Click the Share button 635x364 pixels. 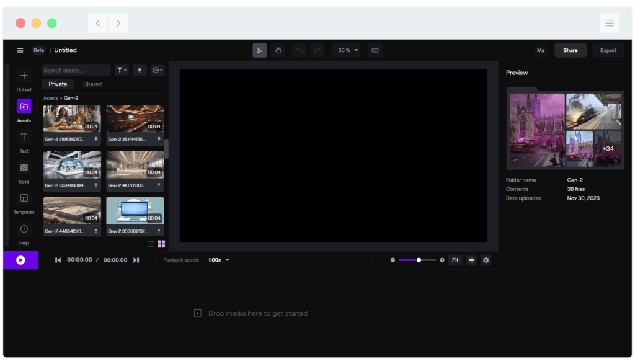click(x=571, y=50)
